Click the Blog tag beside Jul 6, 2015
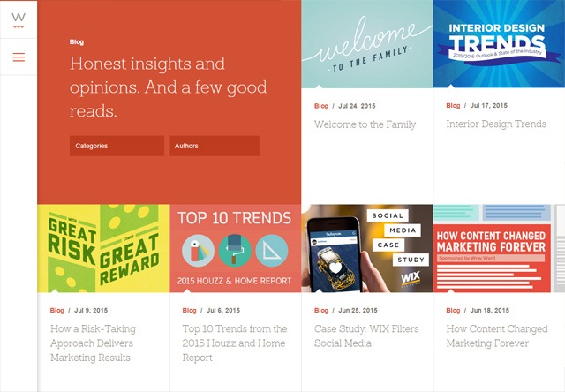Viewport: 565px width, 392px height. [189, 310]
